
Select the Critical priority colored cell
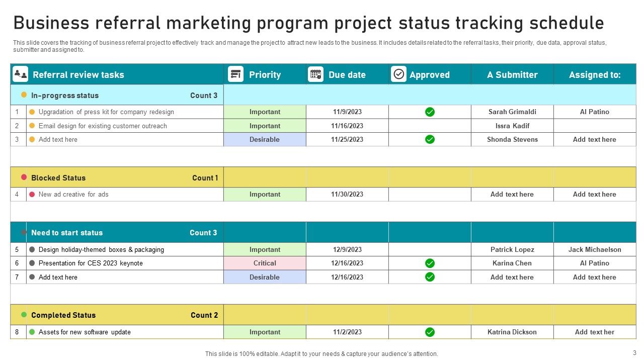(265, 263)
